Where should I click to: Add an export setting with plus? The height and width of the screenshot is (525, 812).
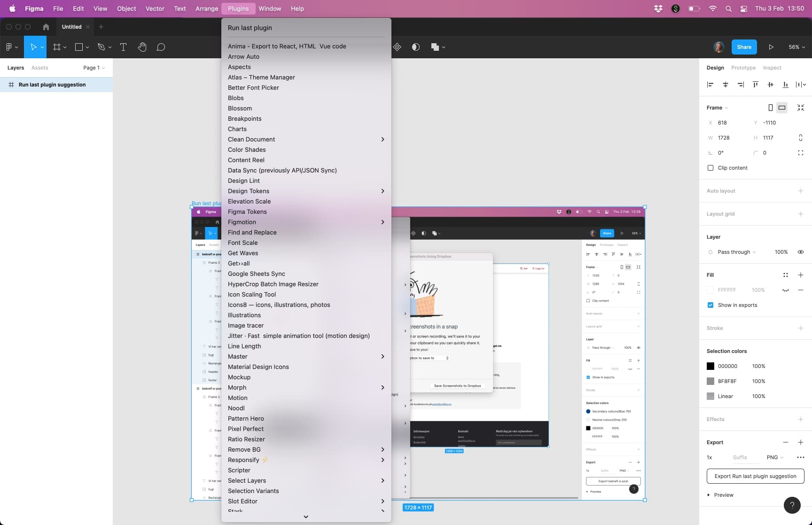[x=801, y=442]
